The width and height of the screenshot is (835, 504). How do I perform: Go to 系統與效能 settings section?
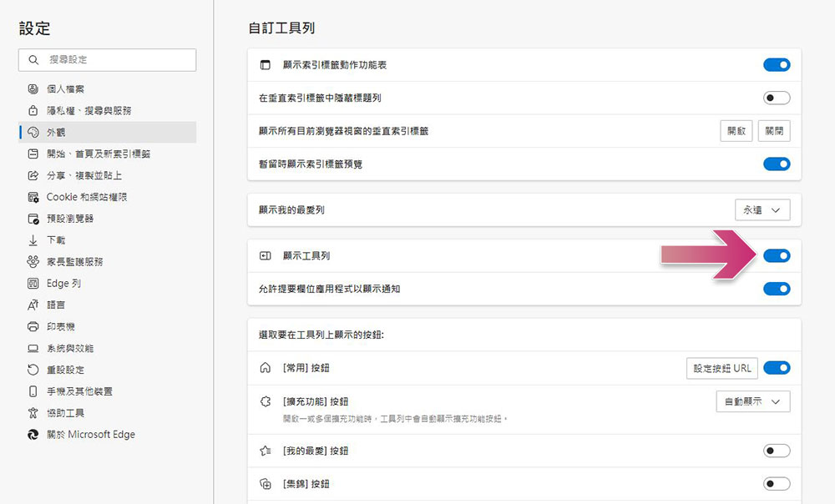click(70, 348)
